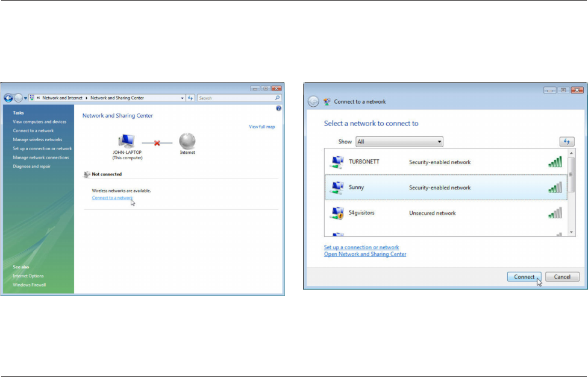Select the TURBONETT network
The width and height of the screenshot is (588, 377).
point(446,162)
